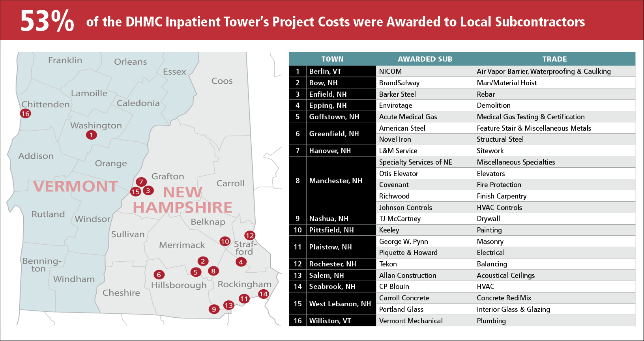The height and width of the screenshot is (341, 644).
Task: Select the Johnson Controls subcontractor entry
Action: [x=405, y=208]
